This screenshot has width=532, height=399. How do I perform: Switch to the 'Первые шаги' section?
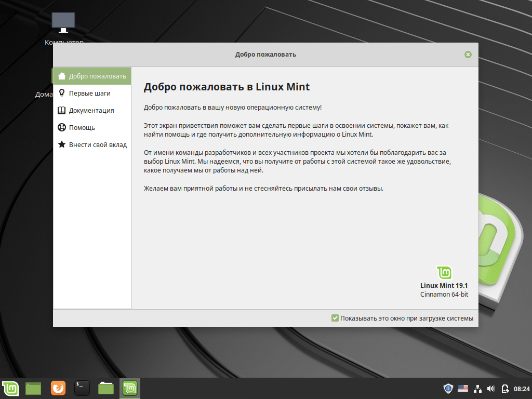pyautogui.click(x=91, y=93)
